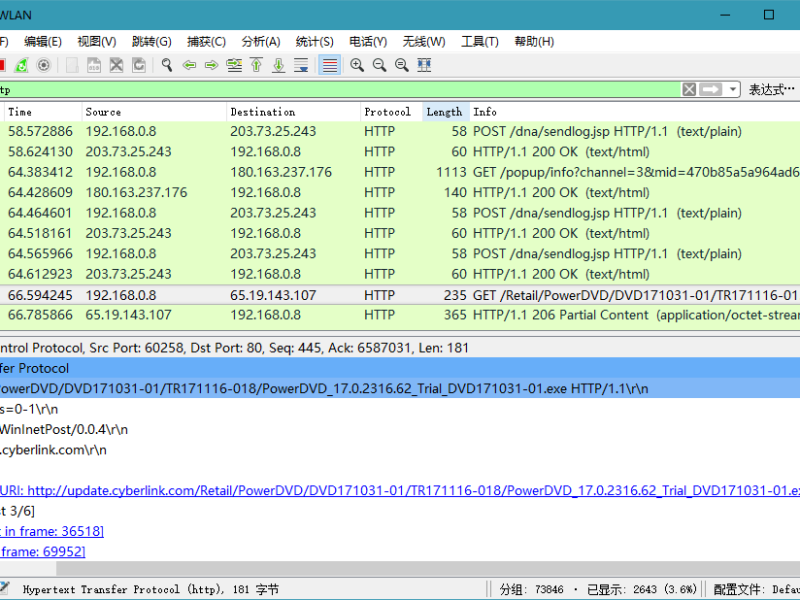Follow the link to frame 69952

pyautogui.click(x=43, y=552)
